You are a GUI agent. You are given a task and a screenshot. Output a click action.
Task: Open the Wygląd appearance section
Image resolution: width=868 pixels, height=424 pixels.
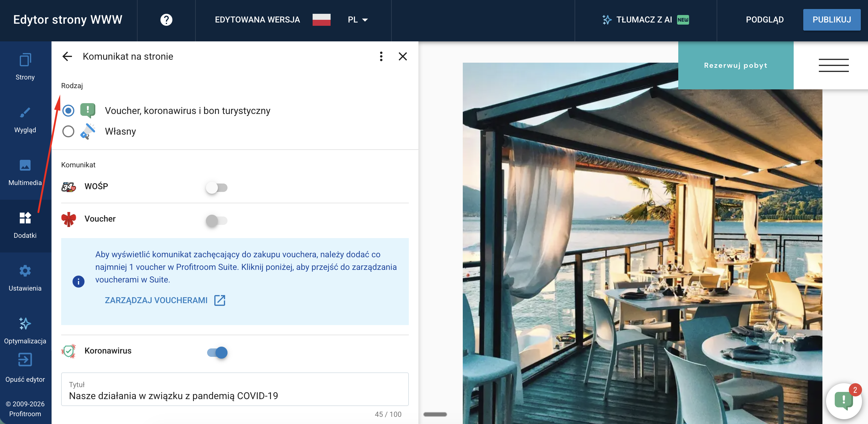[x=25, y=120]
